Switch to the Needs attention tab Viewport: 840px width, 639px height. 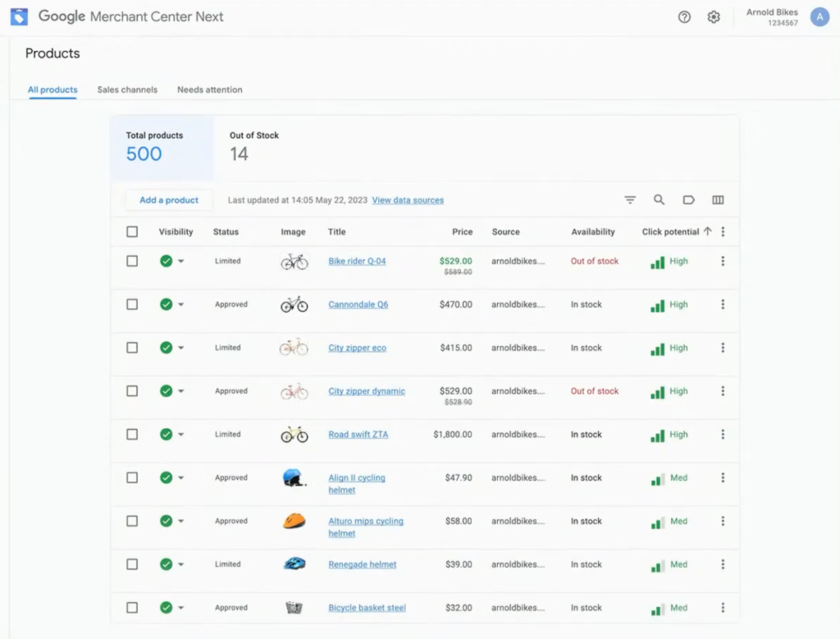click(x=209, y=89)
